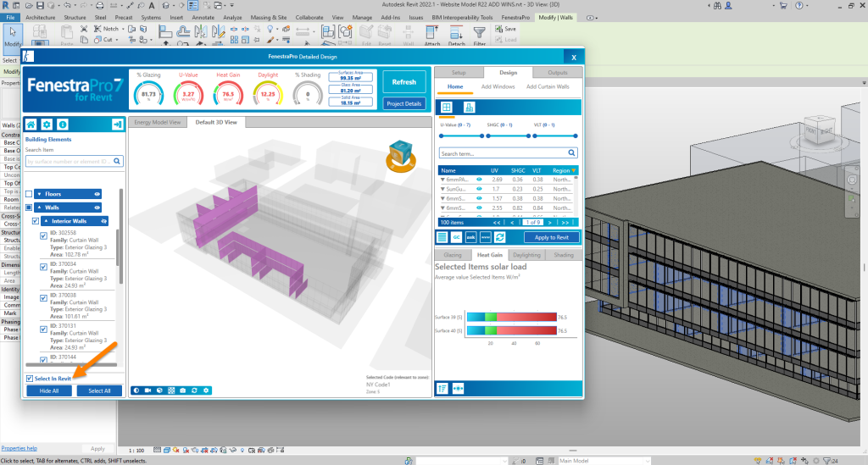Click the search icon in the Search term box

(571, 153)
